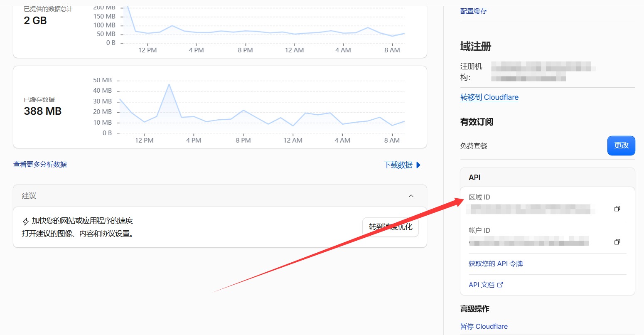Screen dimensions: 644x335
Task: Open 获取您的 API 令牌 link
Action: click(496, 264)
